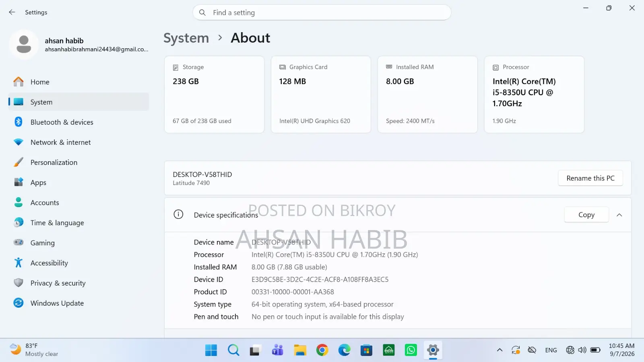This screenshot has height=362, width=644.
Task: Open the Processor info card
Action: (534, 95)
